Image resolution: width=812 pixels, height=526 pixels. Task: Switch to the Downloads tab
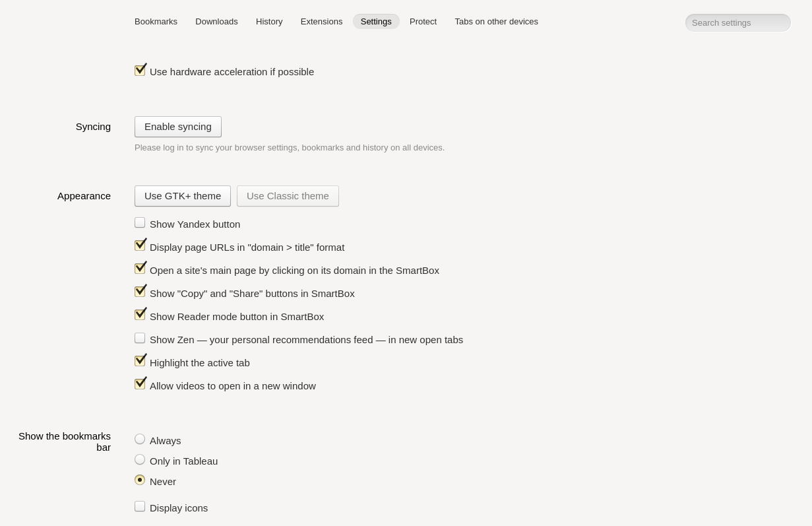click(216, 22)
